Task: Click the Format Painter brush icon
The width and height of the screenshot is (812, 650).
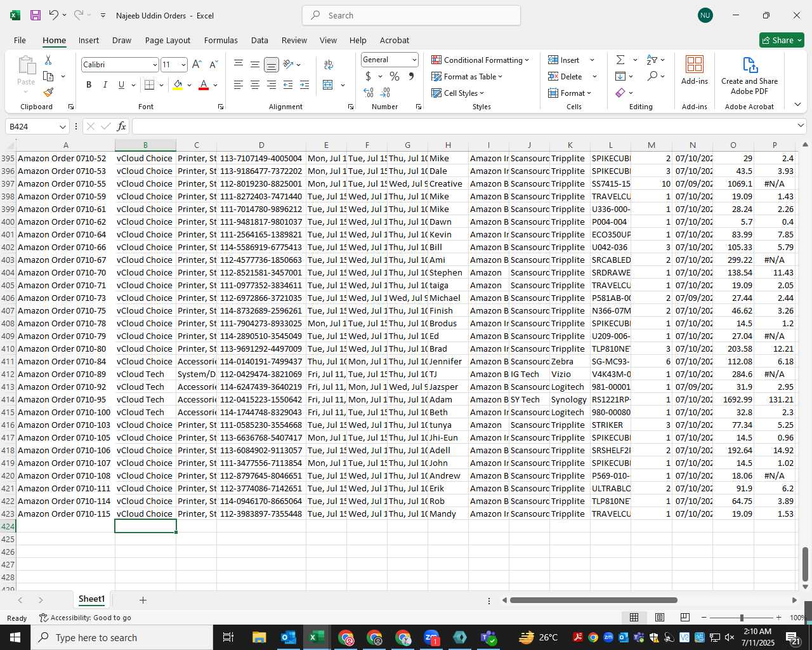Action: (48, 93)
